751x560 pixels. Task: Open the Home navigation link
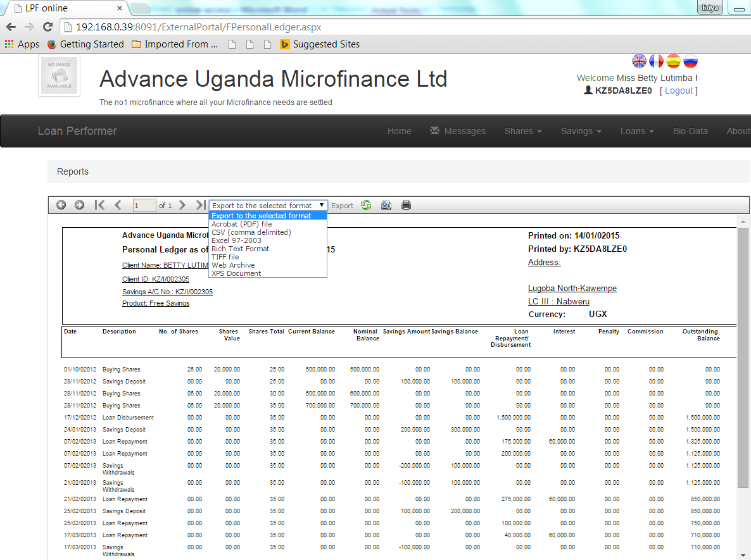tap(399, 131)
